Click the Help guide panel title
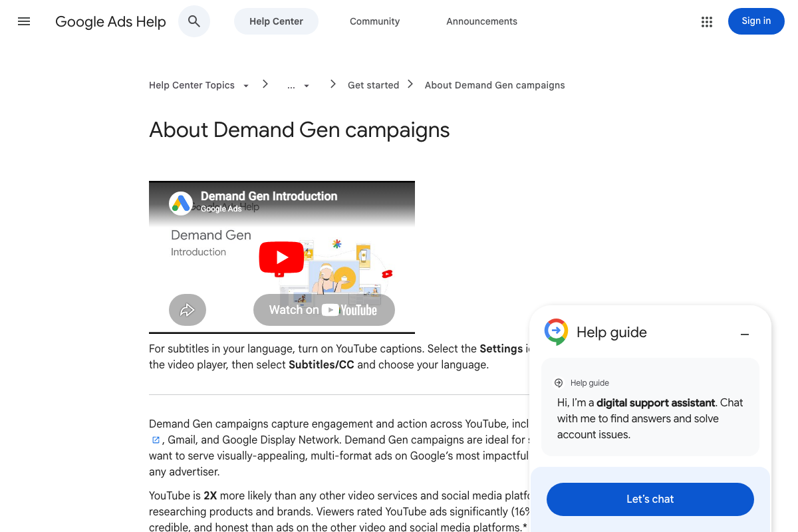The image size is (798, 532). [612, 332]
